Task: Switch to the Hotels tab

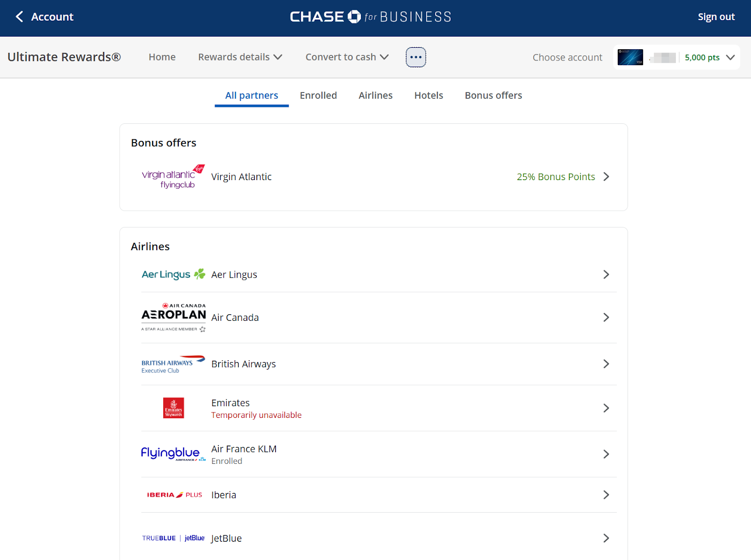Action: tap(429, 96)
